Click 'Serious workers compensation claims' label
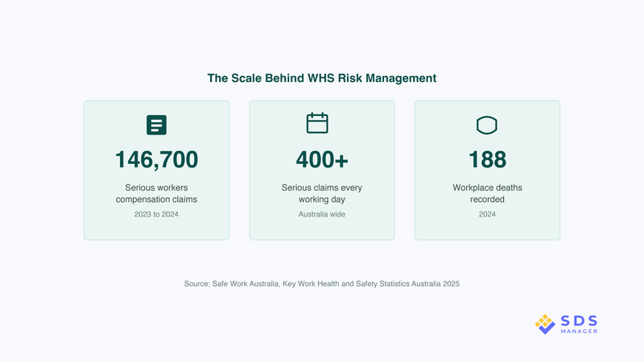This screenshot has height=362, width=644. (156, 193)
